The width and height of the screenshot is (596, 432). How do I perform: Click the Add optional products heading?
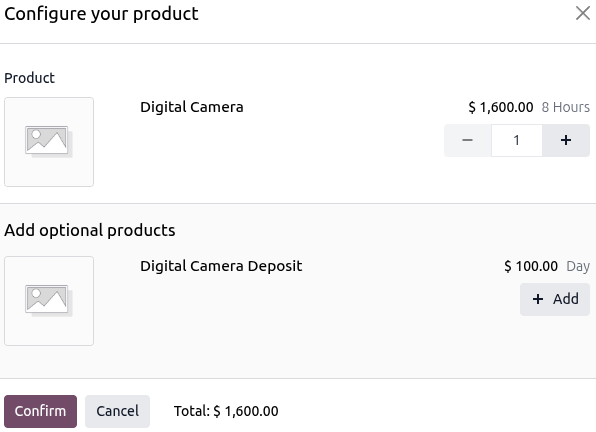pyautogui.click(x=90, y=230)
